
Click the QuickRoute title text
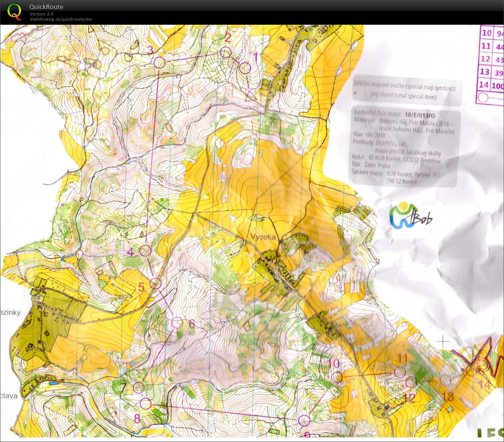click(x=46, y=7)
